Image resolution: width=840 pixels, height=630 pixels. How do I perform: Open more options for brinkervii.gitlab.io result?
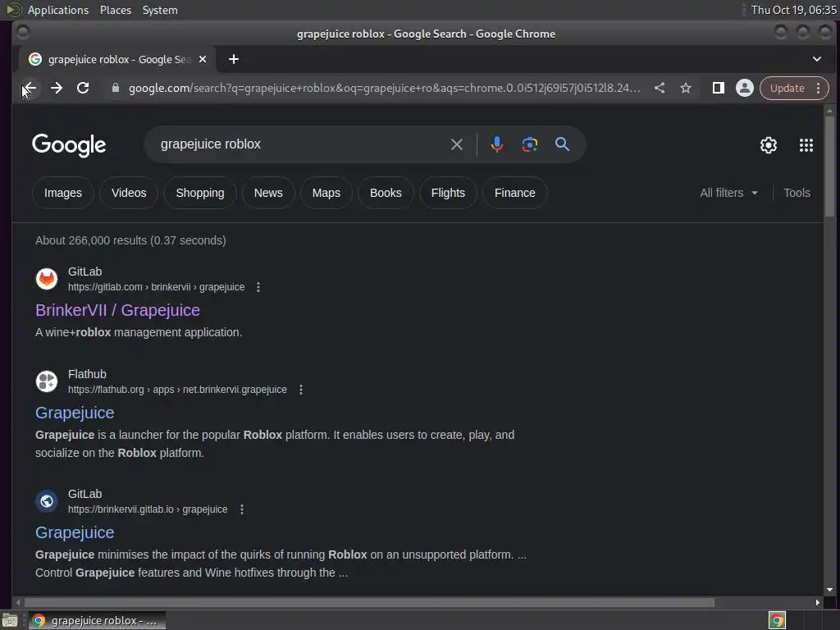(x=242, y=509)
